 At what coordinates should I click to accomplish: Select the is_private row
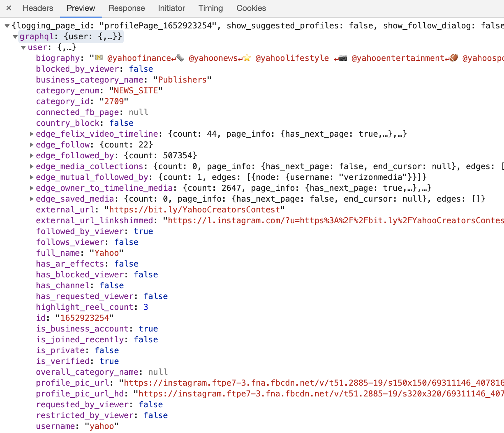point(77,350)
